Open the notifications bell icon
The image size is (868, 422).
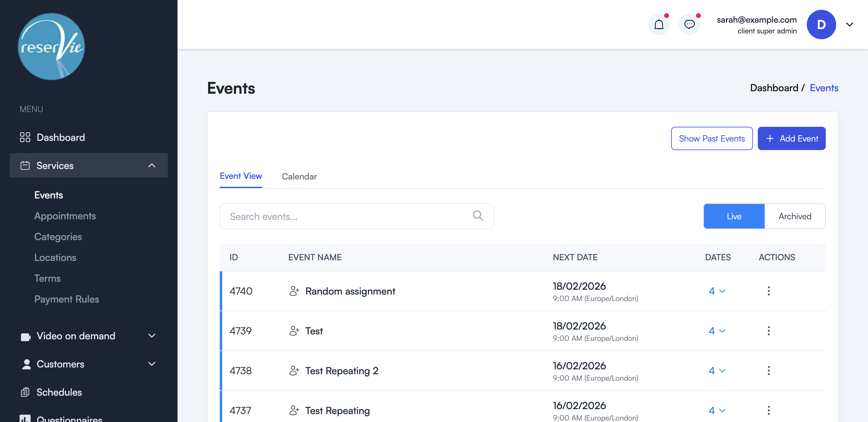point(659,24)
